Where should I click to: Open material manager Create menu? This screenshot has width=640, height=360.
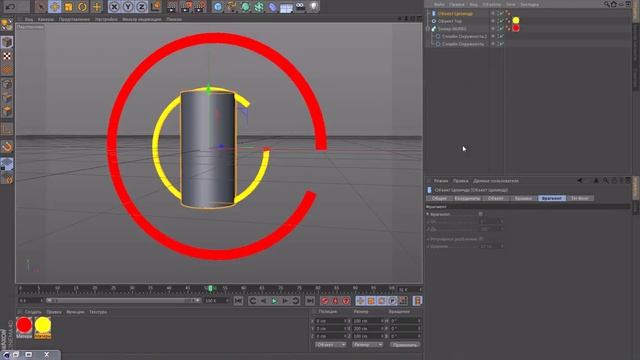click(33, 312)
